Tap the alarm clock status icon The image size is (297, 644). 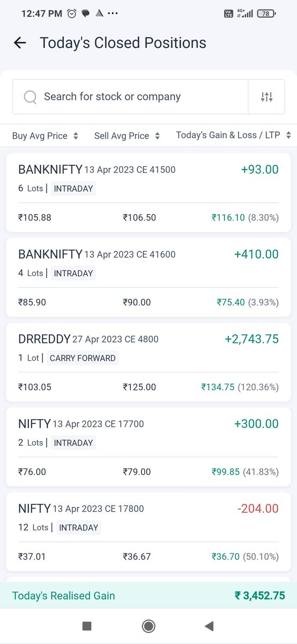[72, 13]
